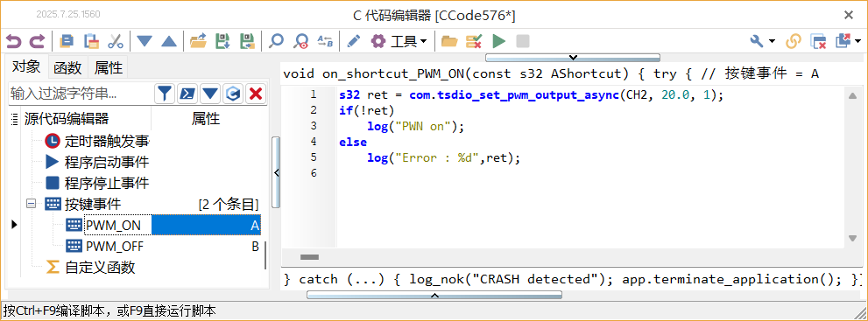Viewport: 868px width, 321px height.
Task: Click the orange chain link icon
Action: [794, 41]
